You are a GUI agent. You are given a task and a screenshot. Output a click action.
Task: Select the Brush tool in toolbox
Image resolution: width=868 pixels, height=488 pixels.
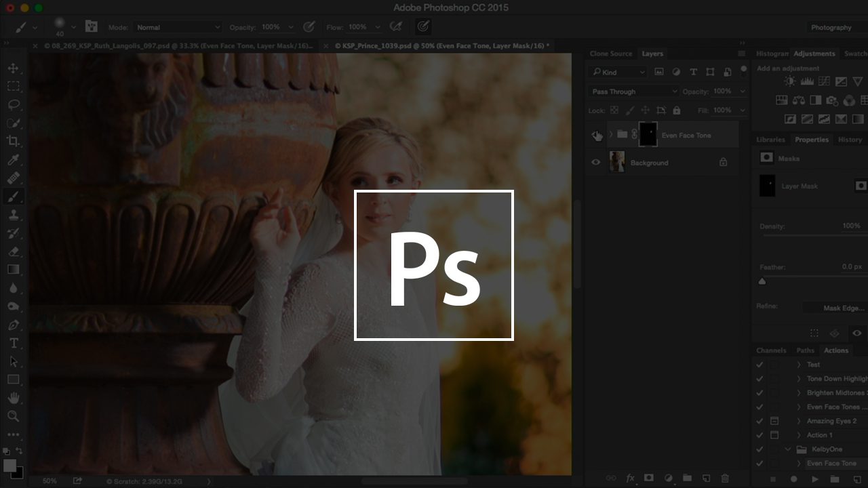13,197
